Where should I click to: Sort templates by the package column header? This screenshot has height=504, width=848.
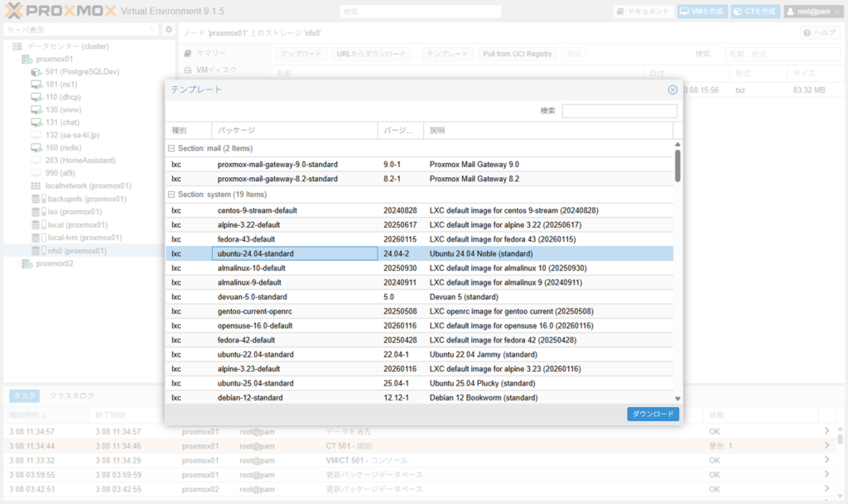294,131
